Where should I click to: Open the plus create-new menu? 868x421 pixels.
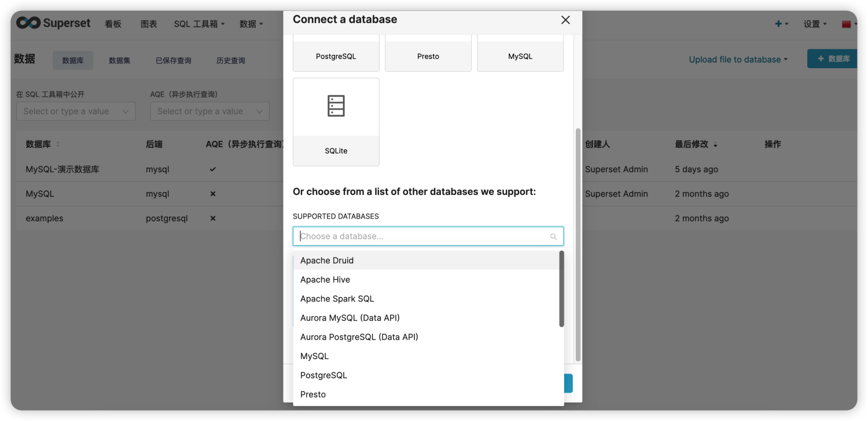point(781,24)
